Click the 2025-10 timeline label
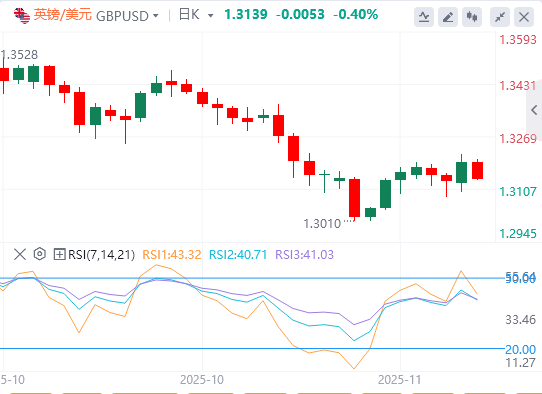542x394 pixels. (x=202, y=380)
